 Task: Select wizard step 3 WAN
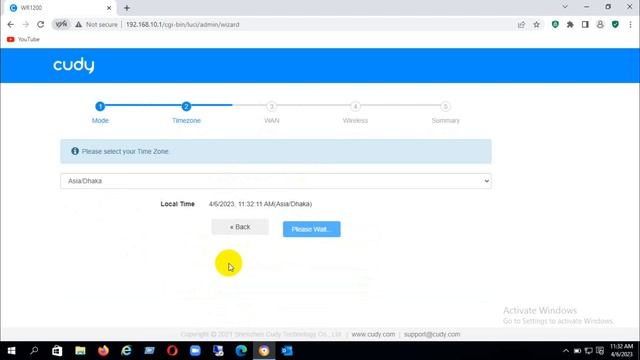point(271,107)
